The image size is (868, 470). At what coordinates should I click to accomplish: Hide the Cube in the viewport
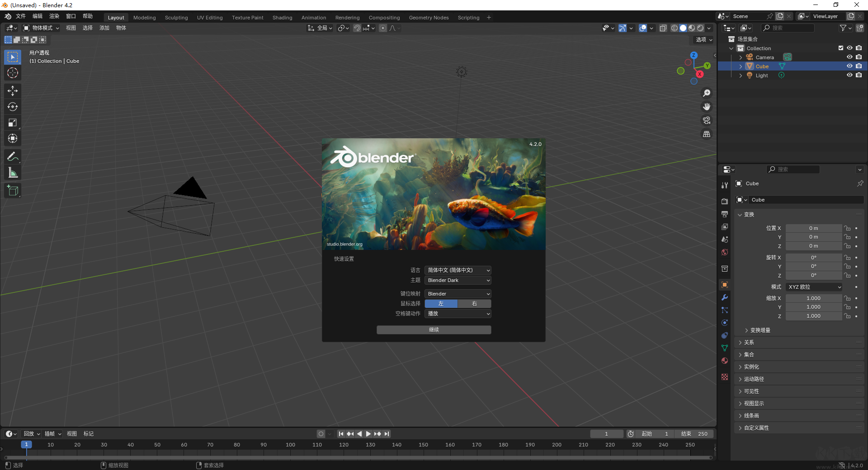(x=849, y=66)
